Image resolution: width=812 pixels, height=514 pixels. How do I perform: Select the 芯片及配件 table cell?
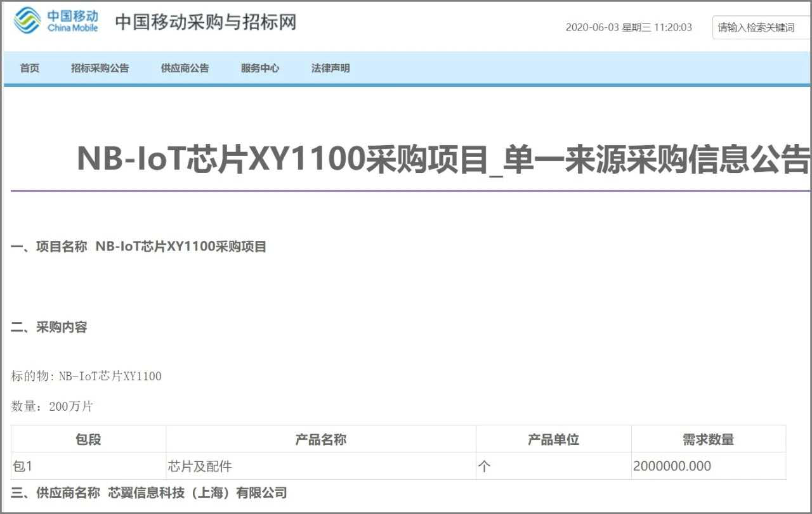pos(200,466)
